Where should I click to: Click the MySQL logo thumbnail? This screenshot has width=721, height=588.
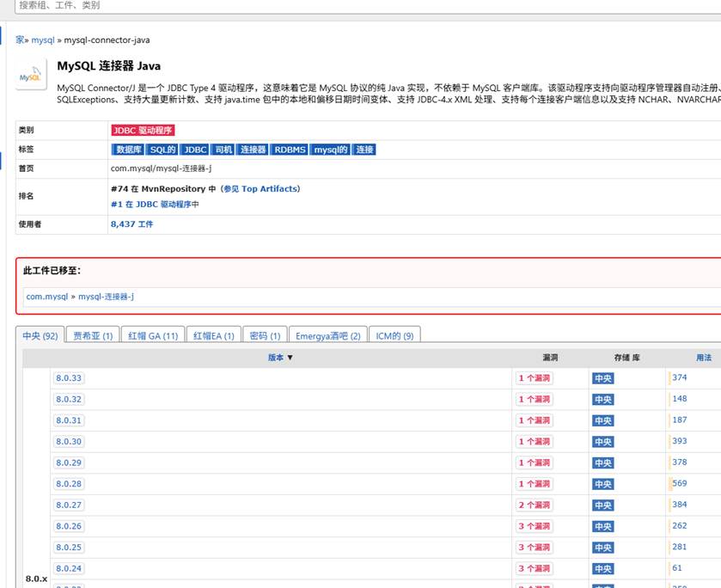click(x=31, y=74)
